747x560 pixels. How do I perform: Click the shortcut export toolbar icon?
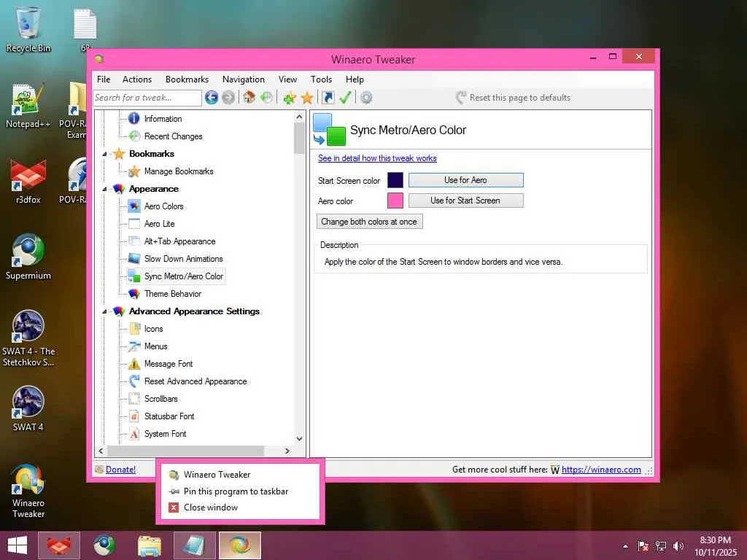pyautogui.click(x=328, y=98)
